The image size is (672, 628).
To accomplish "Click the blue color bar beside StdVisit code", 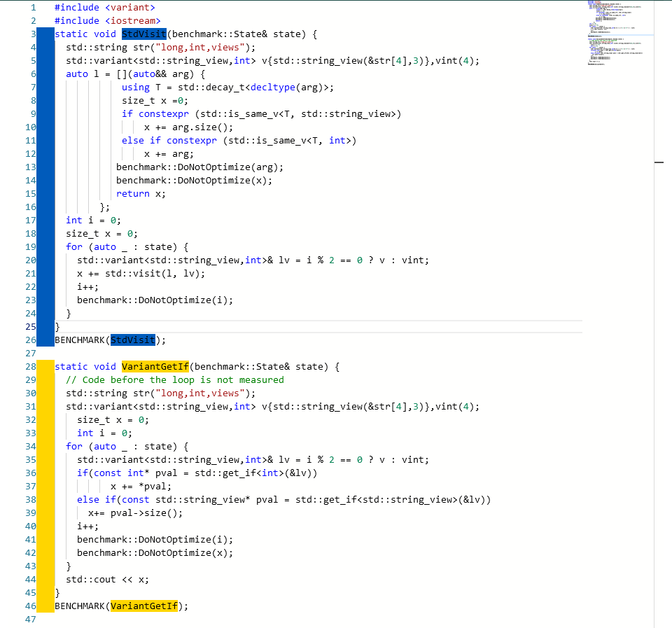I will click(45, 187).
